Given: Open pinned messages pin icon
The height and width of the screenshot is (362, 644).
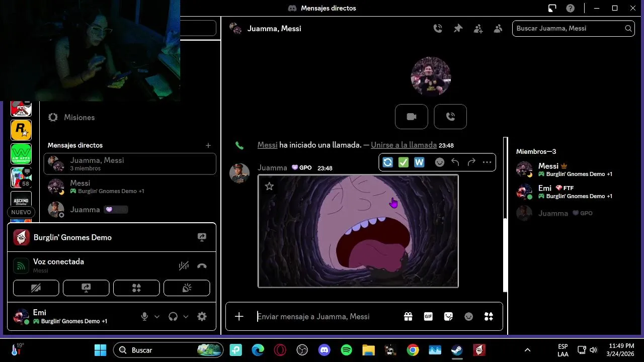Looking at the screenshot, I should (458, 29).
